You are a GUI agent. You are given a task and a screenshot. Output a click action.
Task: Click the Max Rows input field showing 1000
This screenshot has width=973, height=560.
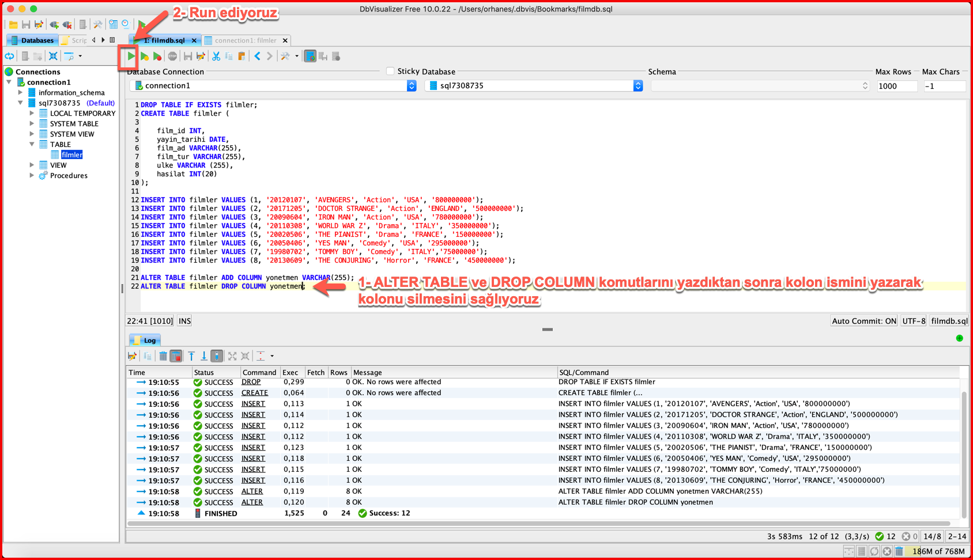(897, 86)
